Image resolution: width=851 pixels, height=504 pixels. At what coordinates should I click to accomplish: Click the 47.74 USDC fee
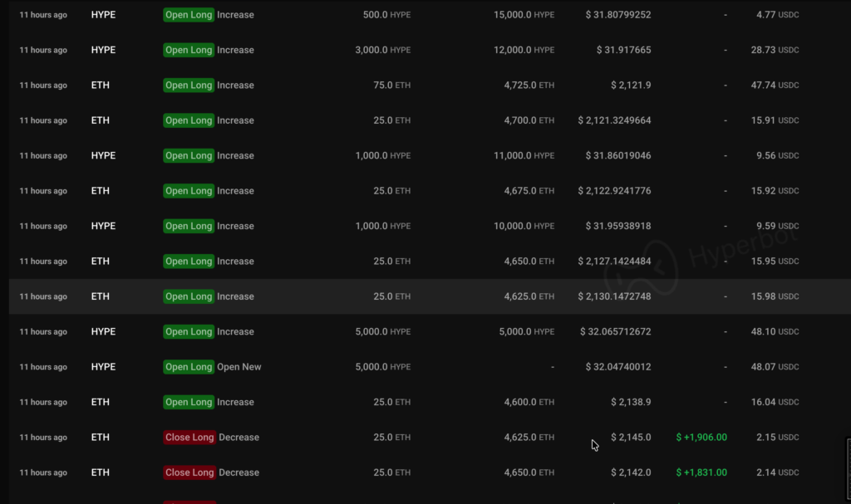777,86
